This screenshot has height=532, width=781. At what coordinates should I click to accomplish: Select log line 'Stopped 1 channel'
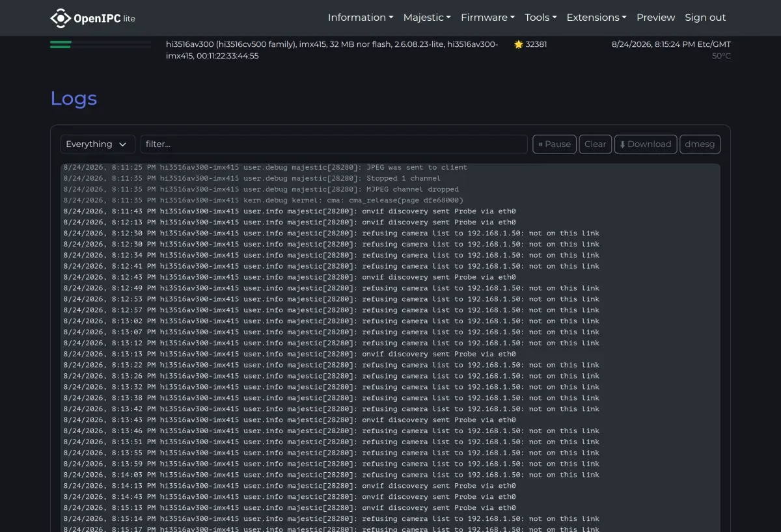252,178
